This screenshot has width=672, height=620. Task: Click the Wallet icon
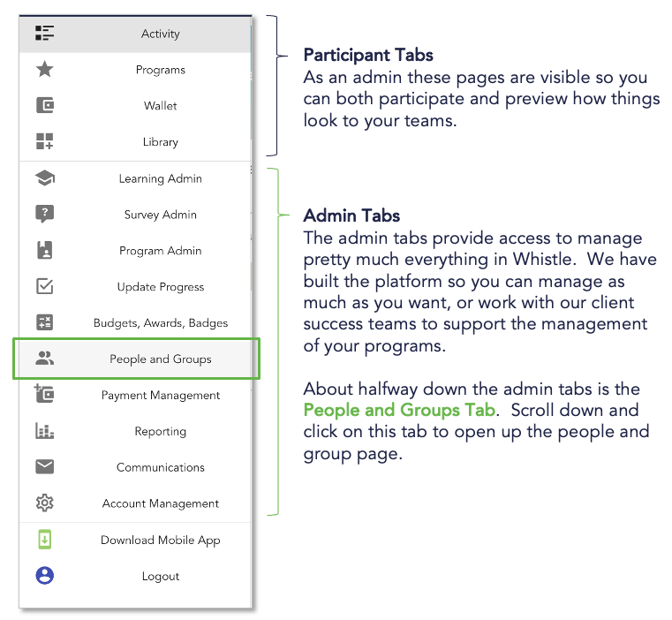44,105
